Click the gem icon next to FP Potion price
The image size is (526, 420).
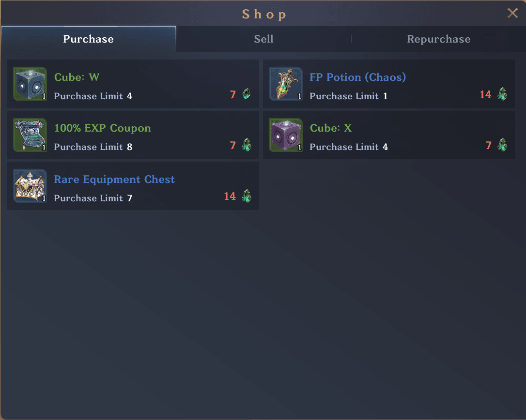pyautogui.click(x=502, y=94)
